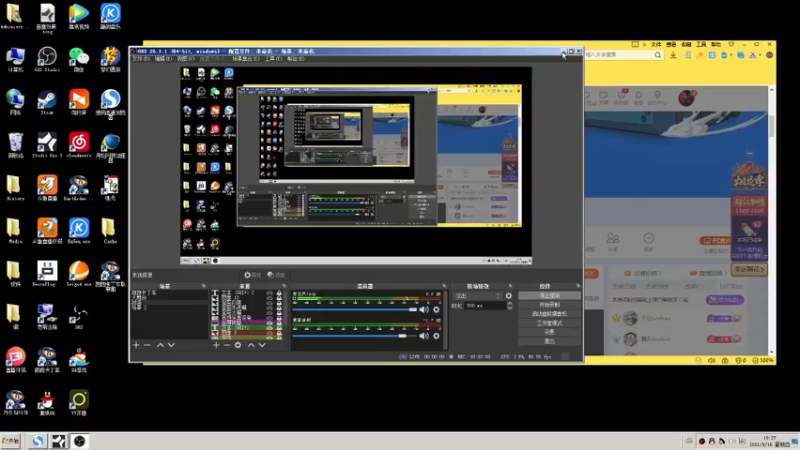Select the WeChat desktop shortcut
The image size is (800, 450).
point(79,59)
